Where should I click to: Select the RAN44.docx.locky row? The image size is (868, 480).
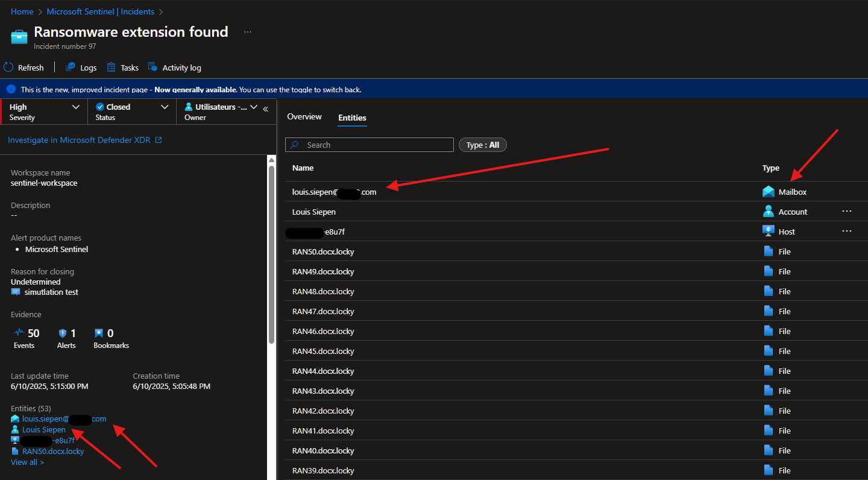[576, 371]
